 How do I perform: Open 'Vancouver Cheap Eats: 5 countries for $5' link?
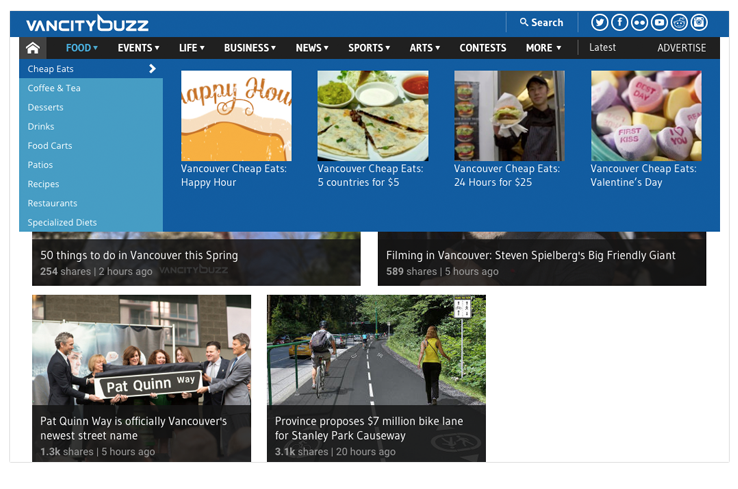[x=370, y=176]
